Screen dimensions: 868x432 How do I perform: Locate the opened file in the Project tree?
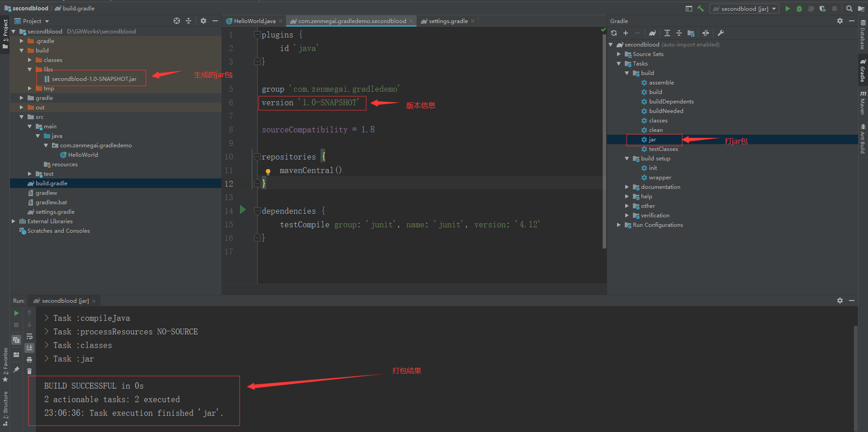tap(177, 21)
